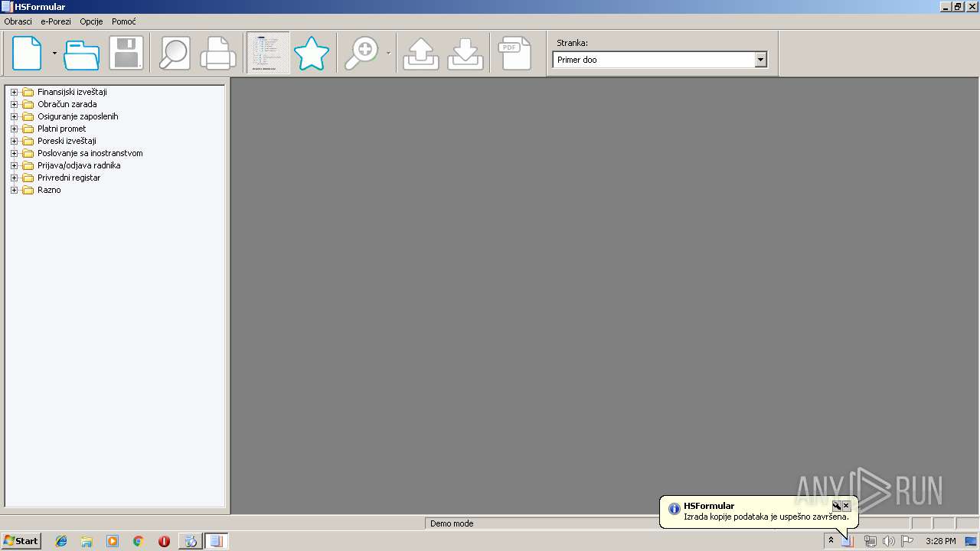Image resolution: width=980 pixels, height=551 pixels.
Task: Expand the Privredni registar node
Action: [14, 178]
